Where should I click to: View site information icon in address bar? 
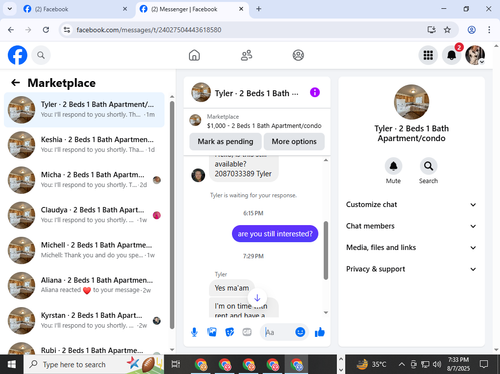click(67, 30)
